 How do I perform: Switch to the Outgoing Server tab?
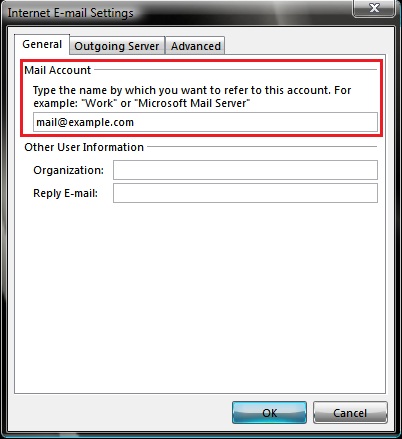coord(117,46)
